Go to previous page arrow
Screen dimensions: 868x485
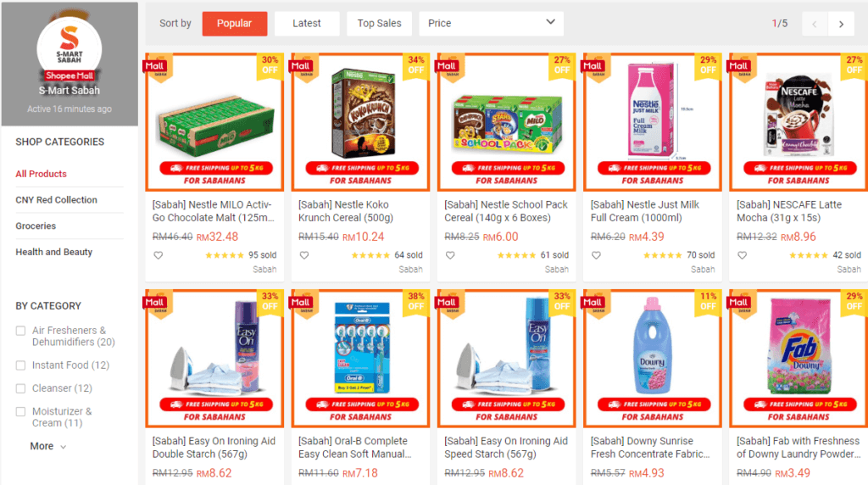click(x=815, y=24)
